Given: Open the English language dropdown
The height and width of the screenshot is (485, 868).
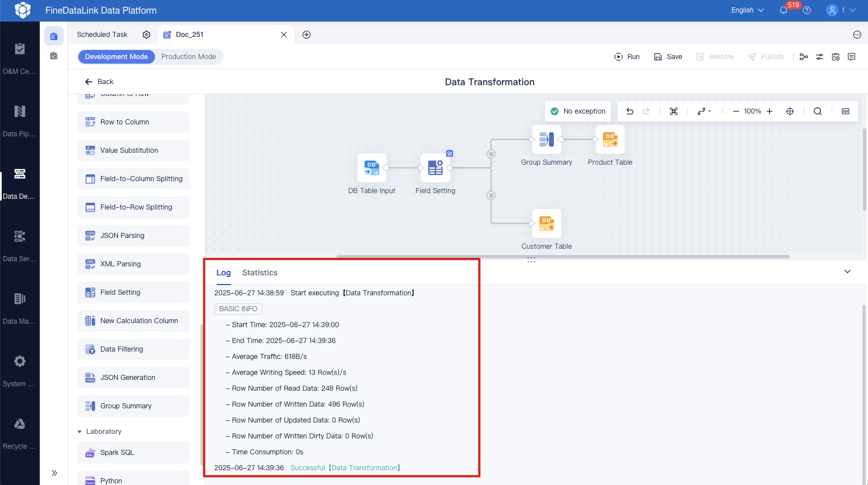Looking at the screenshot, I should pos(747,10).
